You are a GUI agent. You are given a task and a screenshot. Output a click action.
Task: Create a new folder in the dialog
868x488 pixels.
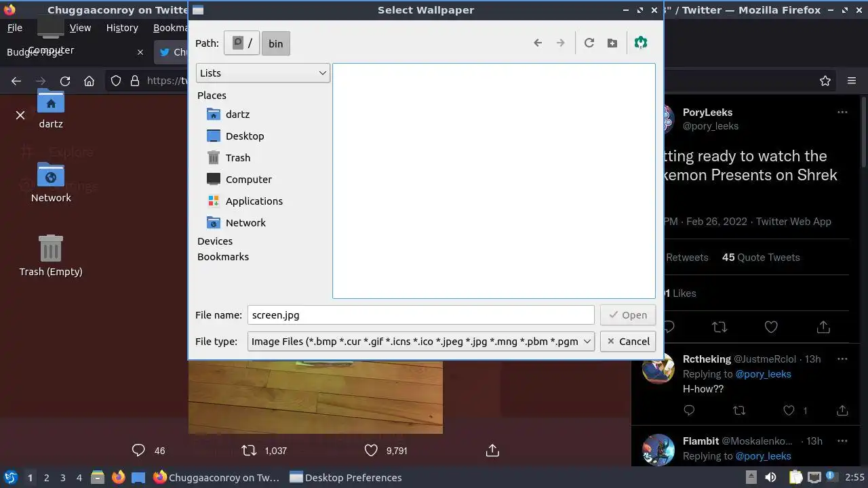[x=612, y=43]
